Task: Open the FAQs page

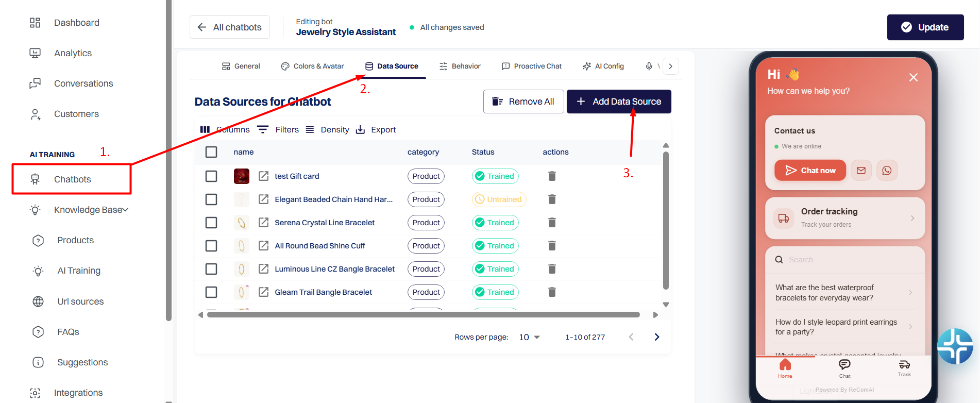Action: pyautogui.click(x=56, y=332)
